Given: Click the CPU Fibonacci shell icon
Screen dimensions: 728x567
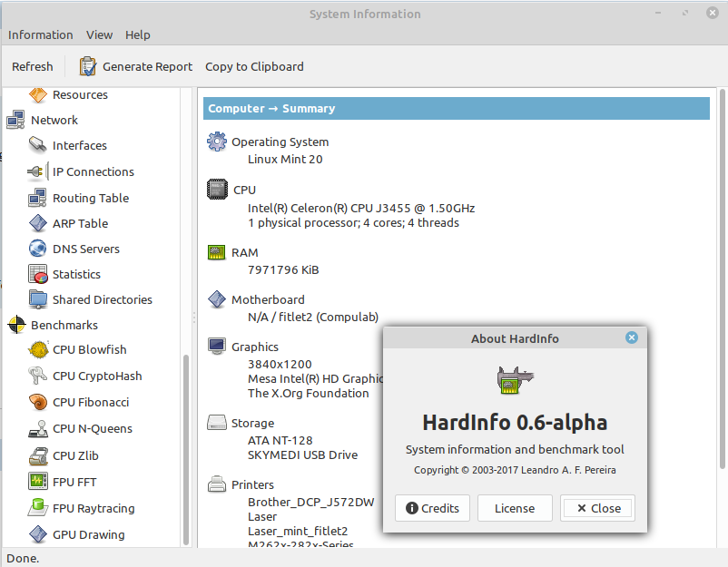Looking at the screenshot, I should [37, 402].
